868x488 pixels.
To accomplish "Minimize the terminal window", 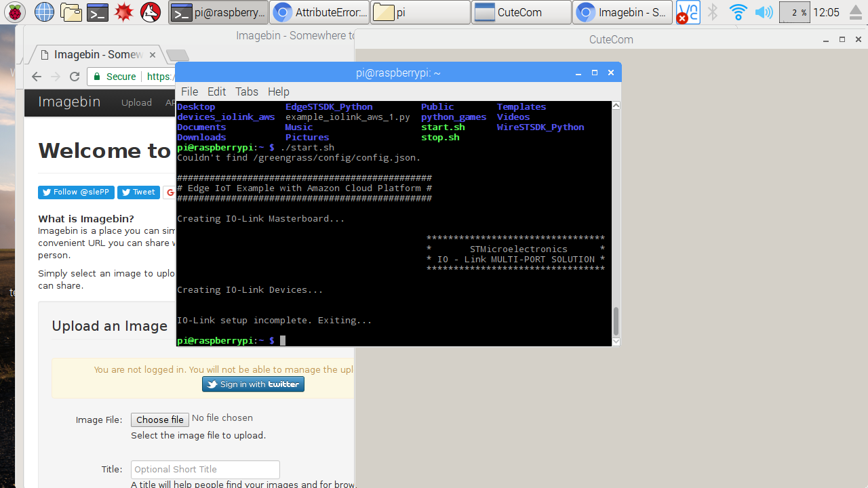I will pos(578,73).
